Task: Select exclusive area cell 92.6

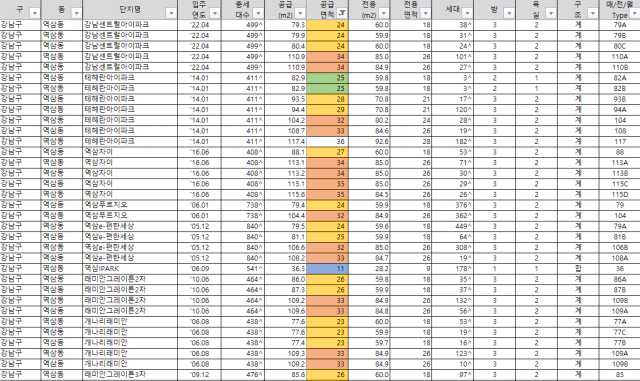Action: pyautogui.click(x=369, y=142)
